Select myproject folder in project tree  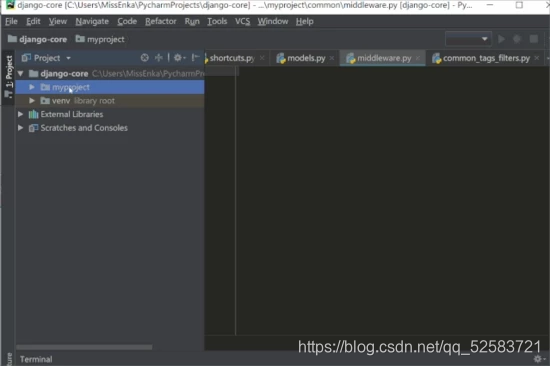pyautogui.click(x=110, y=87)
